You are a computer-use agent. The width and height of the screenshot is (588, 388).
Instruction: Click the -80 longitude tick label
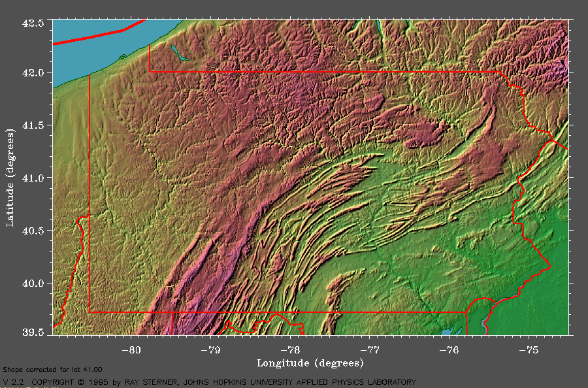(131, 349)
